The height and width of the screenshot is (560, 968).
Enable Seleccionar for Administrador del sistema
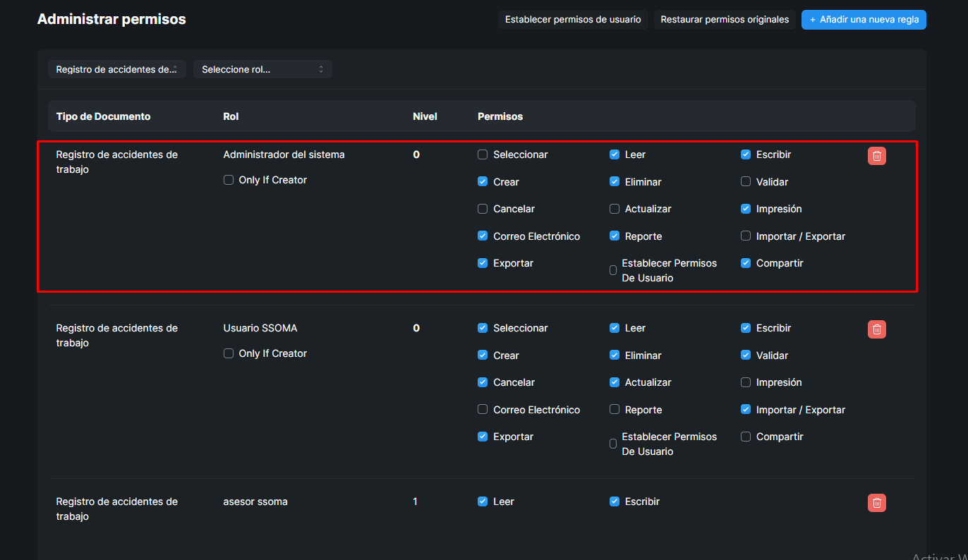click(483, 154)
